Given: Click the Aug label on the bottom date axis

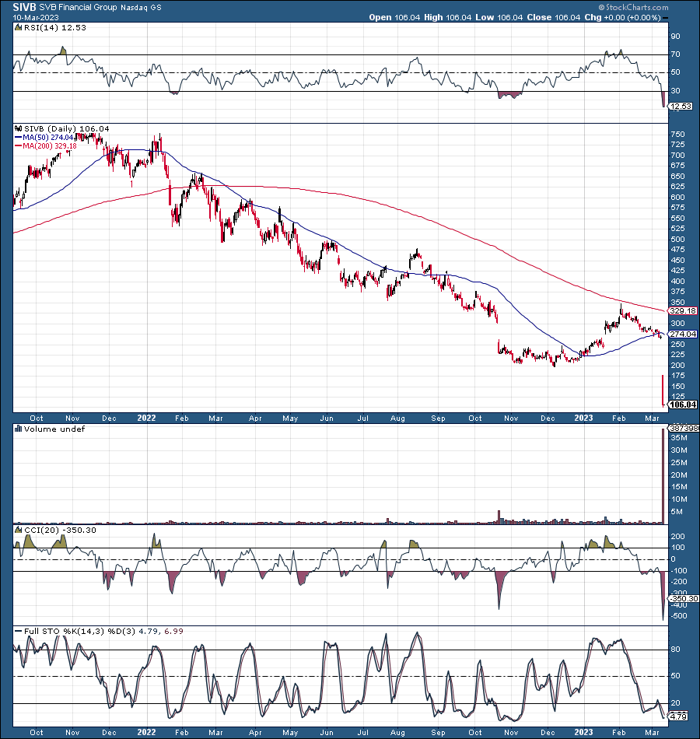Looking at the screenshot, I should (x=397, y=732).
